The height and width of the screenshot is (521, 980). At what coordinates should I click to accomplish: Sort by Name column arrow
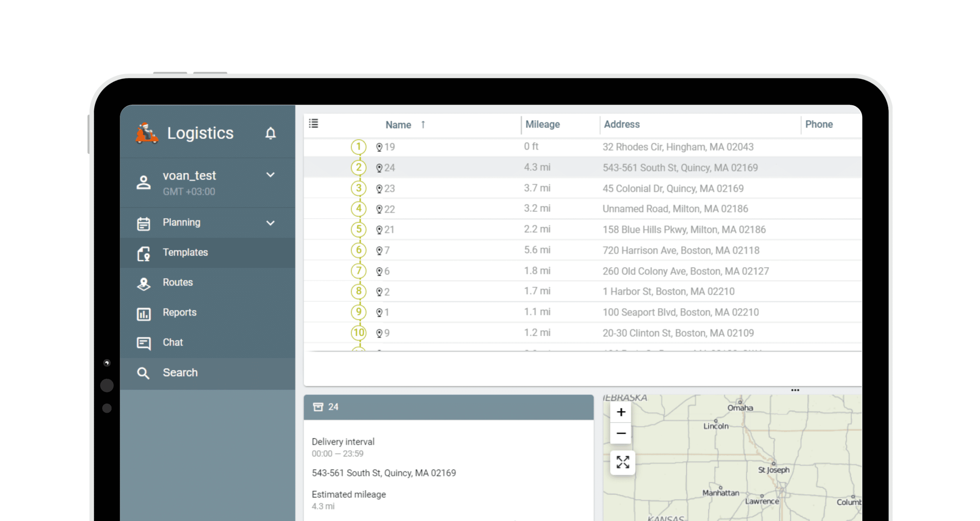click(x=423, y=125)
